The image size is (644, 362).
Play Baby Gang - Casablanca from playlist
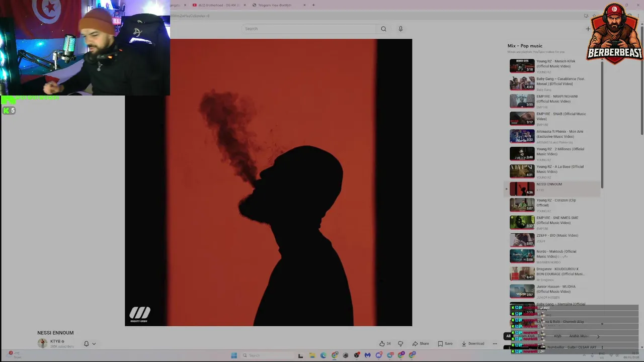pyautogui.click(x=552, y=83)
